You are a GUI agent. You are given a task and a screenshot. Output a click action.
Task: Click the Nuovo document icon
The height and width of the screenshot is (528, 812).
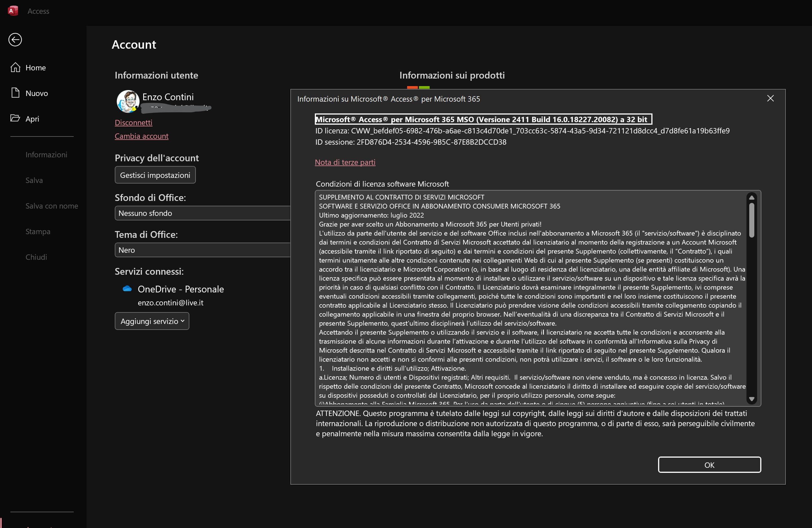pyautogui.click(x=15, y=93)
